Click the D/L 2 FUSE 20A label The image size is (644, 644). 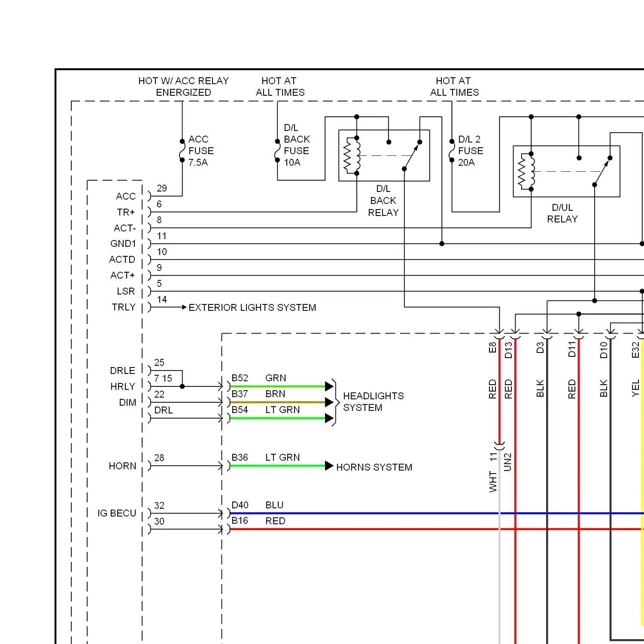tap(471, 151)
